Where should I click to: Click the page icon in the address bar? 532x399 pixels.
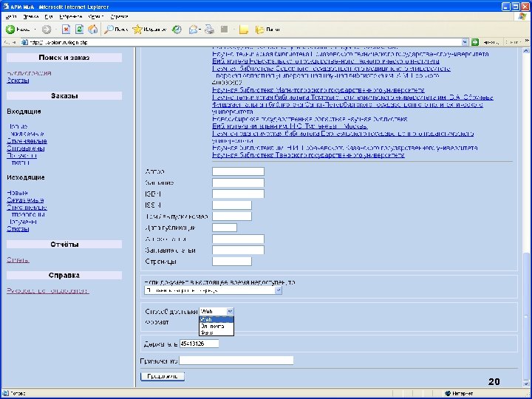[x=24, y=42]
